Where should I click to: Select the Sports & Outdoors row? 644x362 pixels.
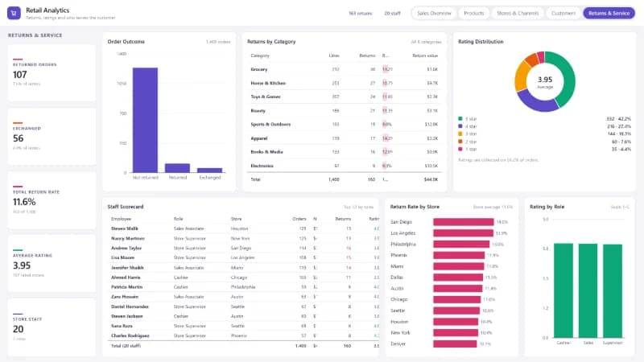345,125
